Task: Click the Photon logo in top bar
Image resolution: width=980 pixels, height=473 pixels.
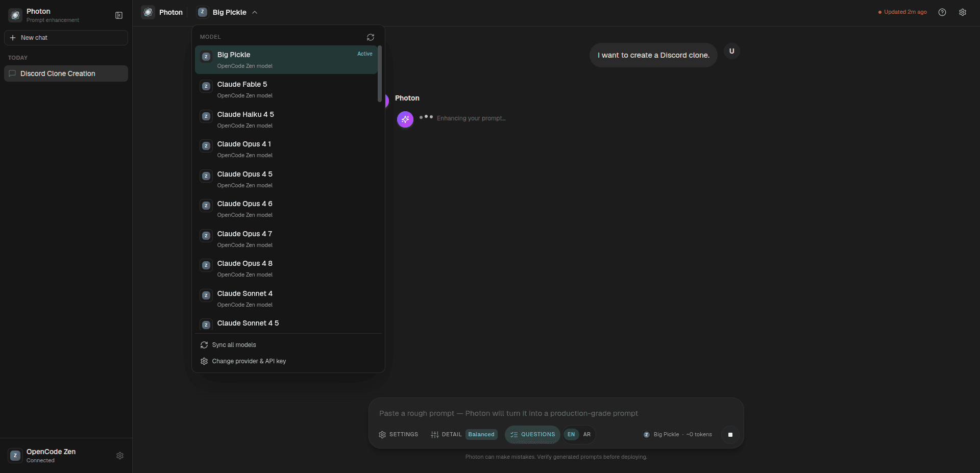Action: pyautogui.click(x=148, y=12)
